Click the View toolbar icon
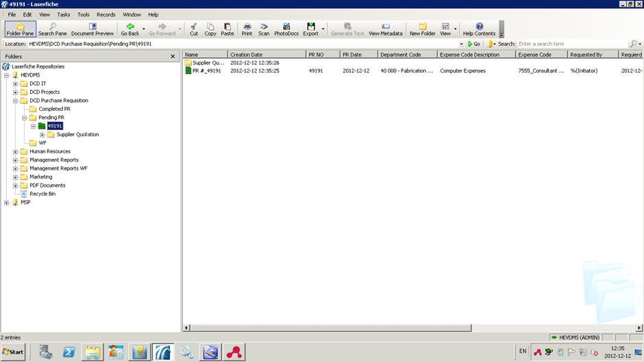Image resolution: width=644 pixels, height=362 pixels. pos(445,29)
